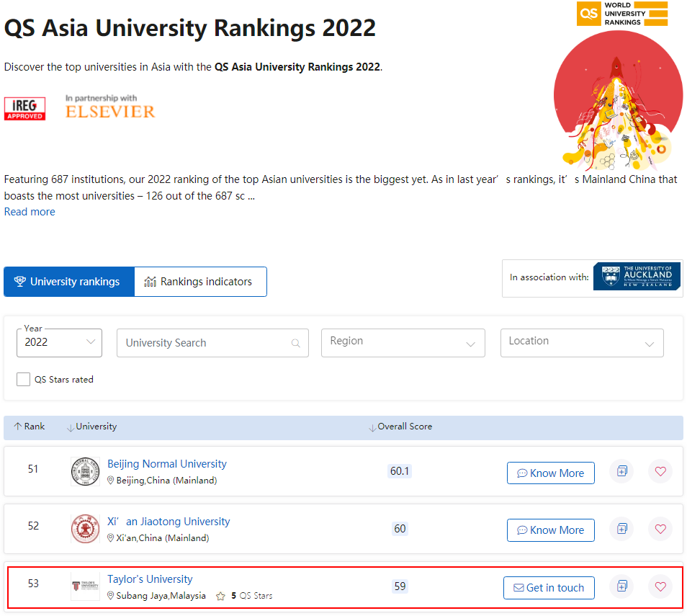Sort by Overall Score arrow
The width and height of the screenshot is (687, 616).
tap(372, 427)
